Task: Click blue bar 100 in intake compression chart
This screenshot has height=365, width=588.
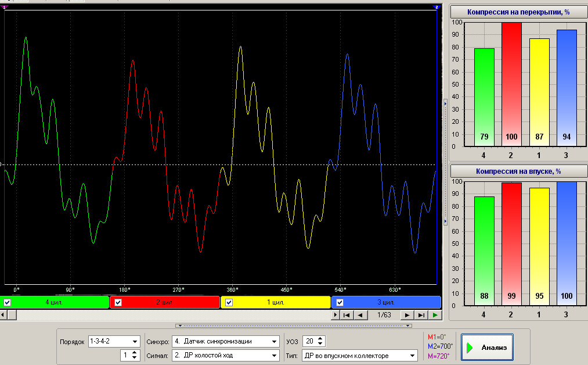Action: point(567,244)
